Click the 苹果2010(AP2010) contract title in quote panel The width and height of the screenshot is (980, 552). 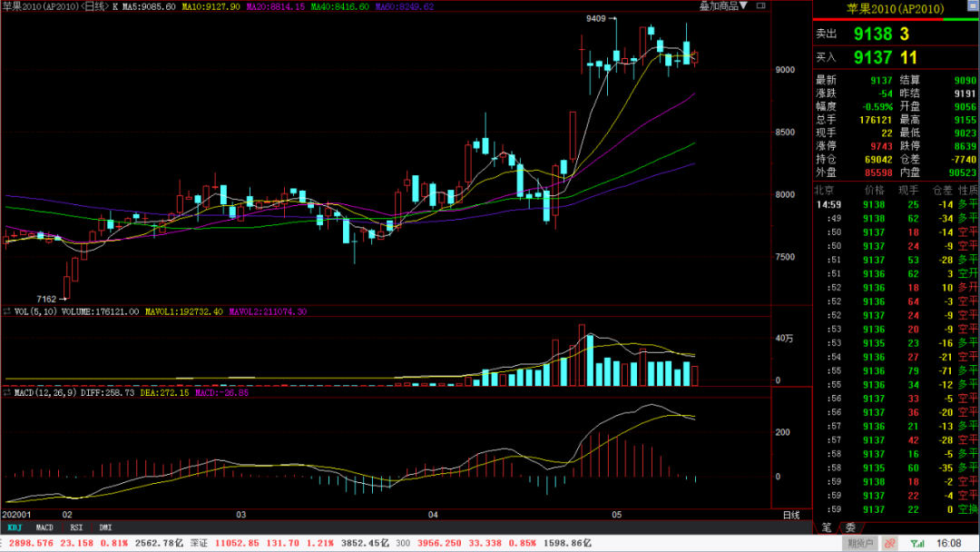[x=895, y=9]
